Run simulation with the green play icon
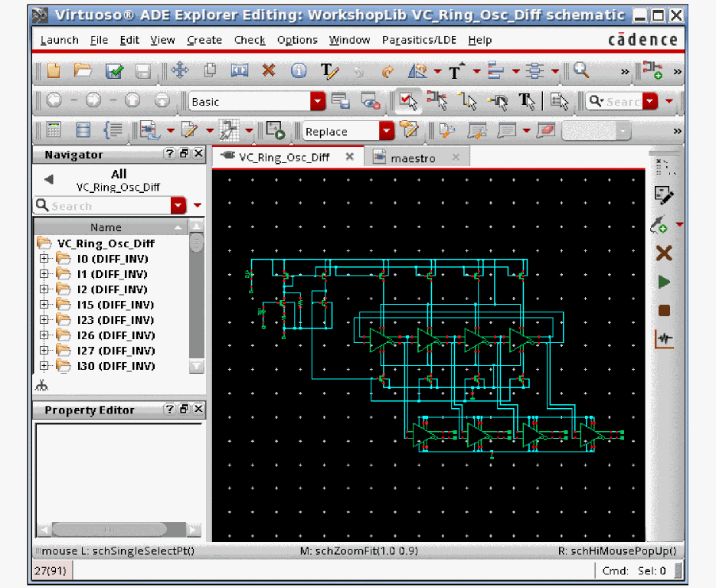 664,282
